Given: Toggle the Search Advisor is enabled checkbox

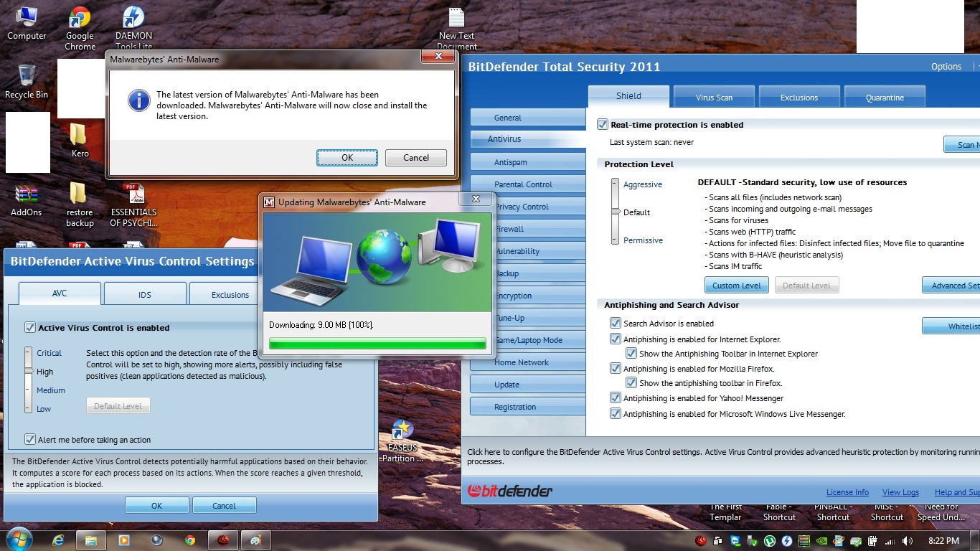Looking at the screenshot, I should click(616, 324).
